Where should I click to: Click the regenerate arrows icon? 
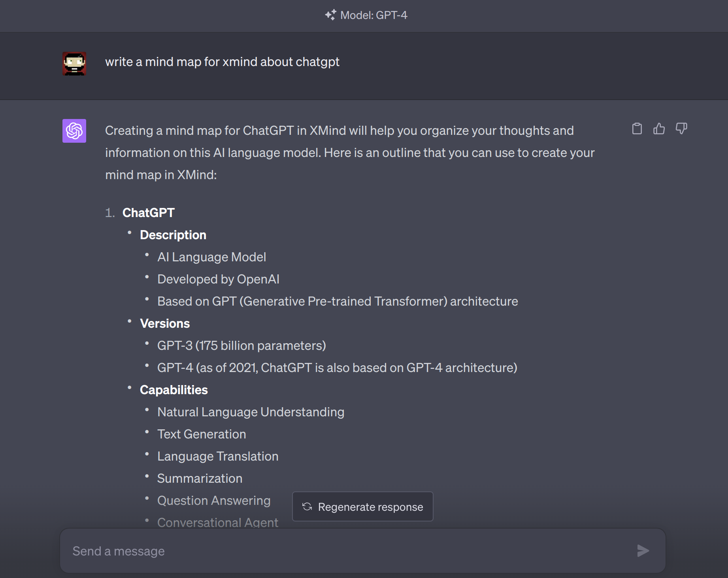(307, 506)
